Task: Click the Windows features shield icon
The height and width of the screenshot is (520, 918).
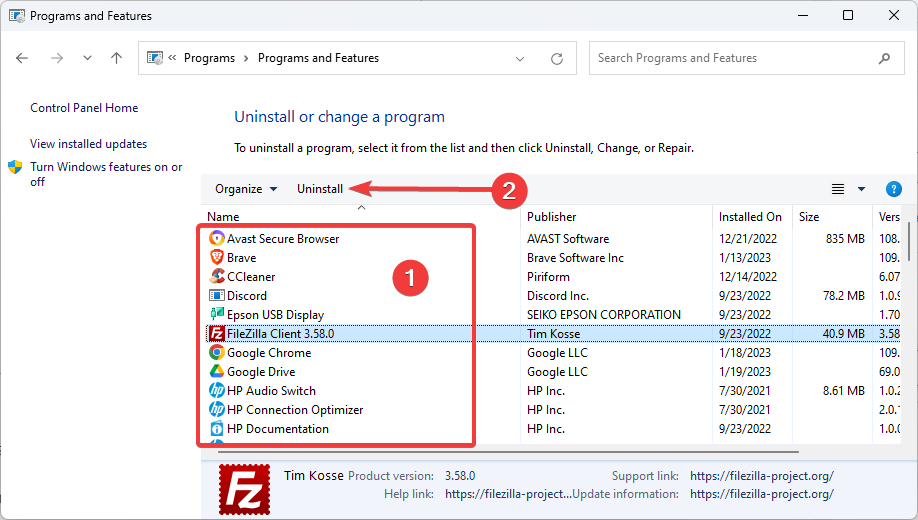Action: point(15,167)
